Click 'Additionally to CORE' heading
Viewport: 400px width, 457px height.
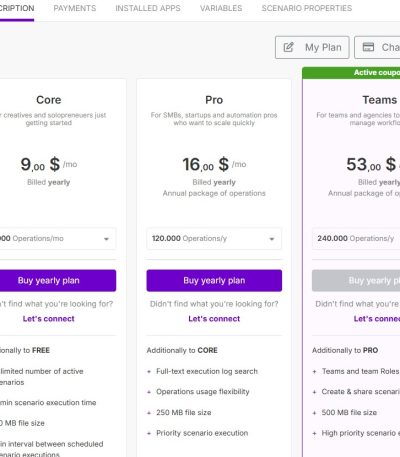click(182, 350)
